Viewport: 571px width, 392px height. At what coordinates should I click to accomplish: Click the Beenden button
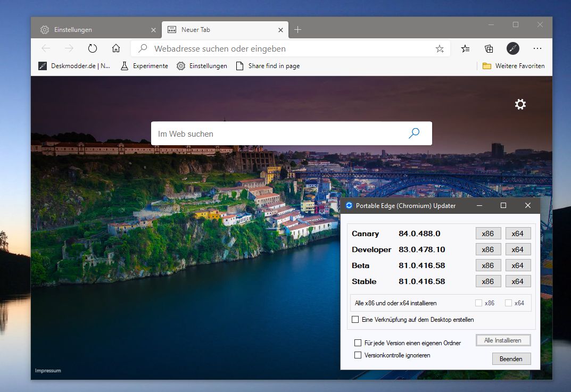pyautogui.click(x=511, y=359)
